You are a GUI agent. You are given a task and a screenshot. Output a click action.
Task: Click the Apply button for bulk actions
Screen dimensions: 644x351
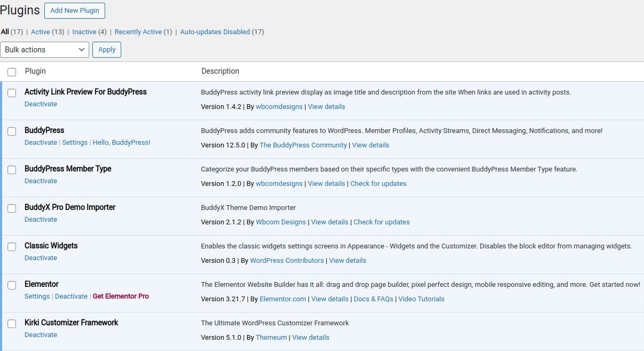(106, 49)
